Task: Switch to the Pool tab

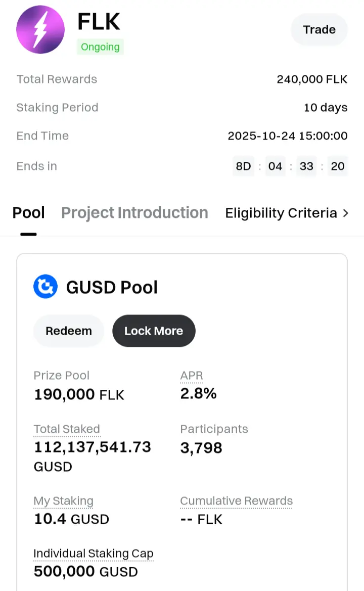Action: [28, 213]
